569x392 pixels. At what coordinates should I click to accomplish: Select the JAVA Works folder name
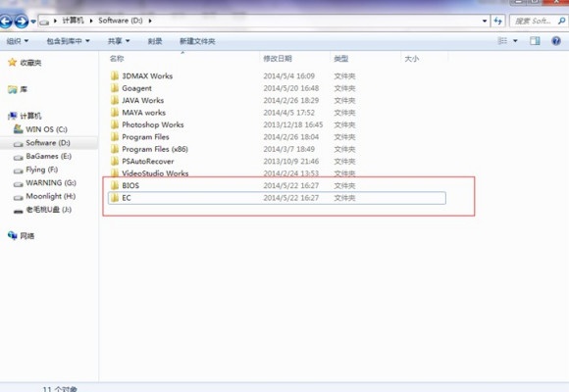(142, 100)
